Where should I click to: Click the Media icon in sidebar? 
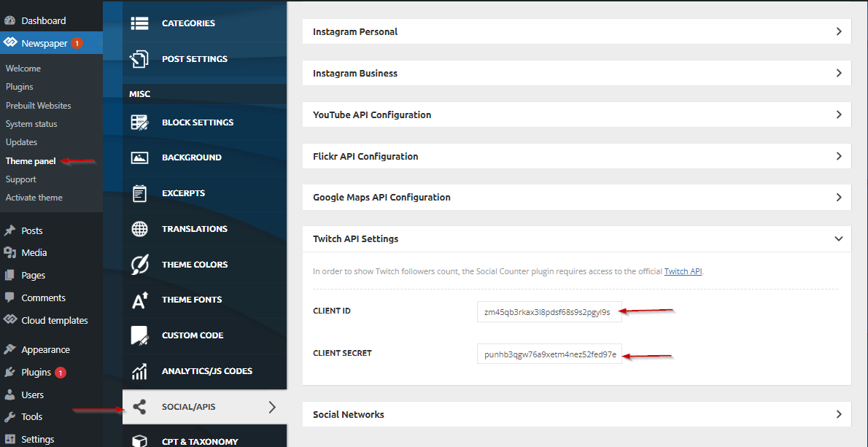[x=9, y=253]
